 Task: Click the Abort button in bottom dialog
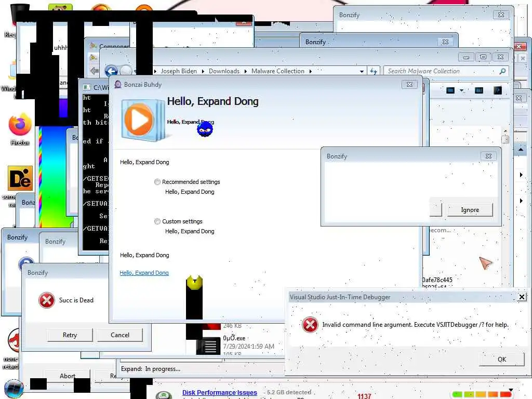point(68,376)
